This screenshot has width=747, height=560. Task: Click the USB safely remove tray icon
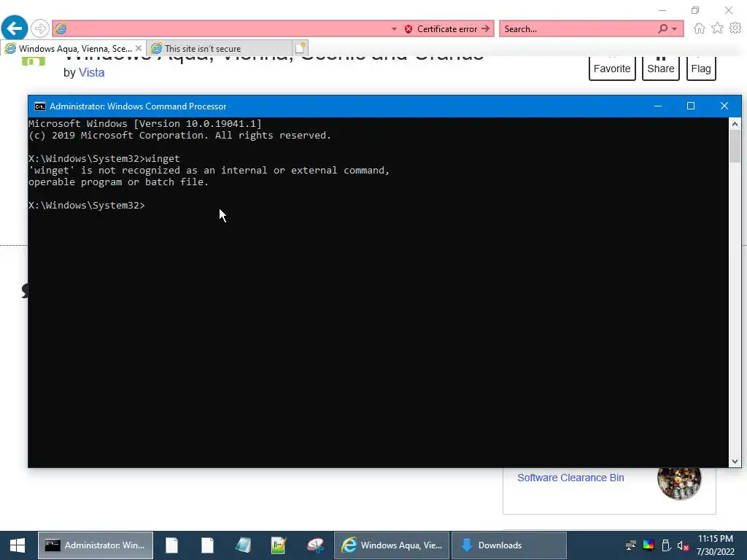point(666,545)
